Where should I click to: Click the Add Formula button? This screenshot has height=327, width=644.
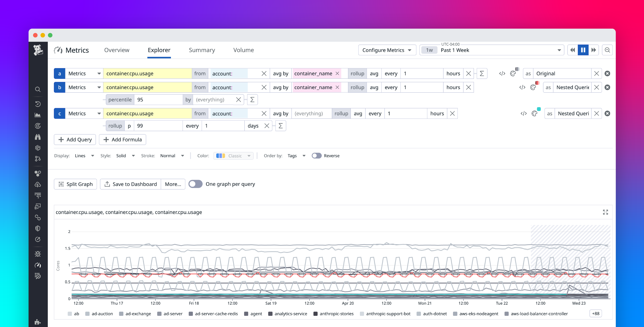122,139
